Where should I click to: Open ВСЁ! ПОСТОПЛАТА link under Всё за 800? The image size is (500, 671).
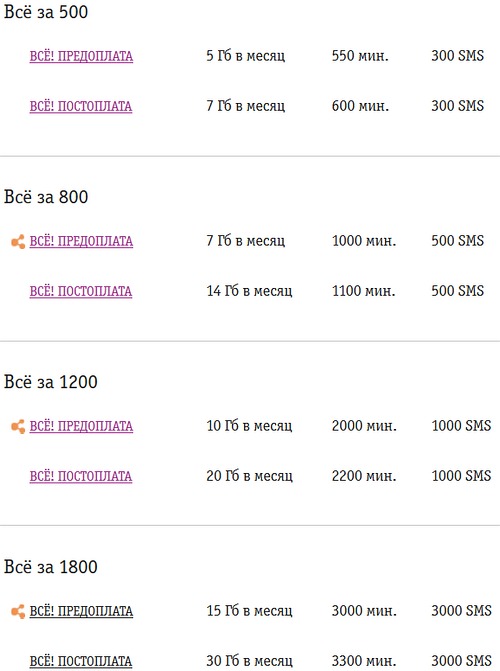click(81, 291)
